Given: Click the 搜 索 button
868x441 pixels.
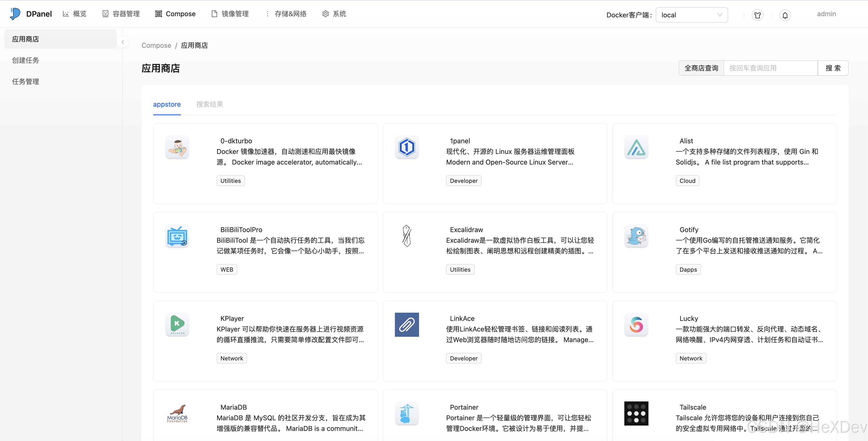Looking at the screenshot, I should pyautogui.click(x=833, y=68).
